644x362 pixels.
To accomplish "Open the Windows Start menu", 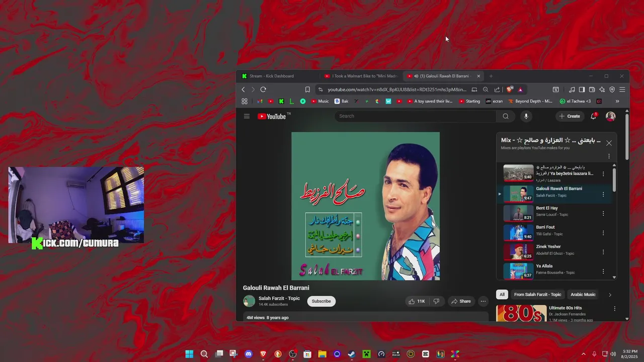I will click(189, 354).
